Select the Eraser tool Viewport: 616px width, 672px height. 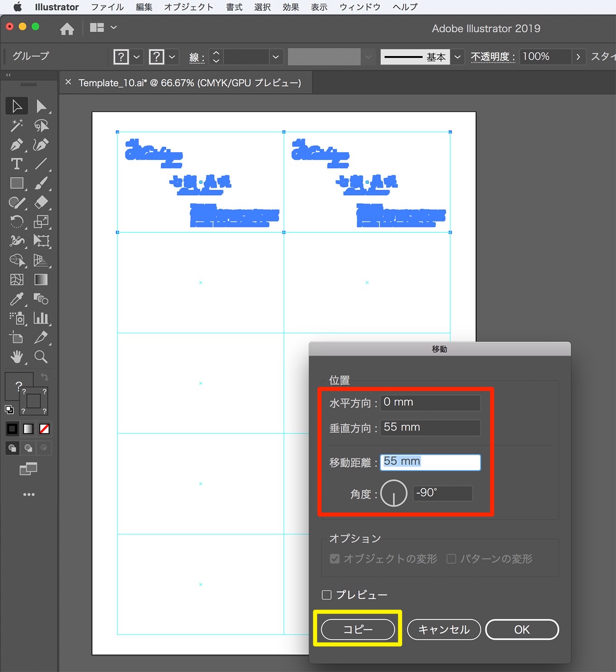[41, 202]
